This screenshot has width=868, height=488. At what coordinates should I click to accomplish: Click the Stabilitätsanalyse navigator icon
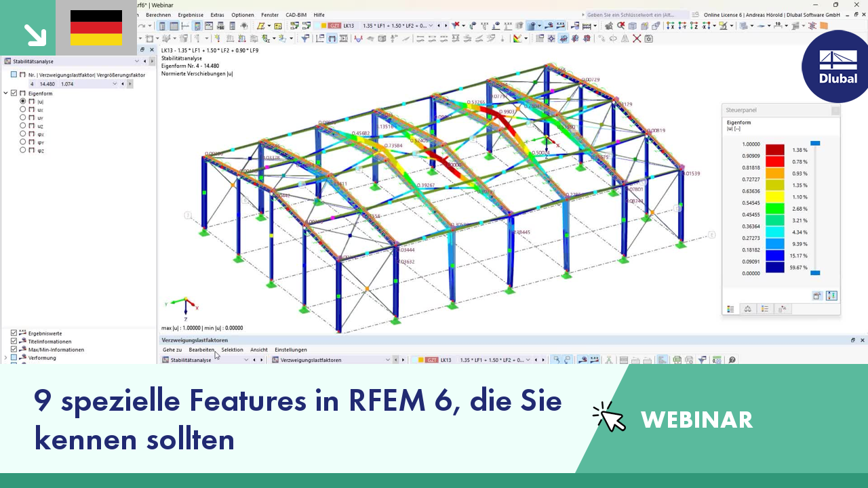click(x=7, y=61)
